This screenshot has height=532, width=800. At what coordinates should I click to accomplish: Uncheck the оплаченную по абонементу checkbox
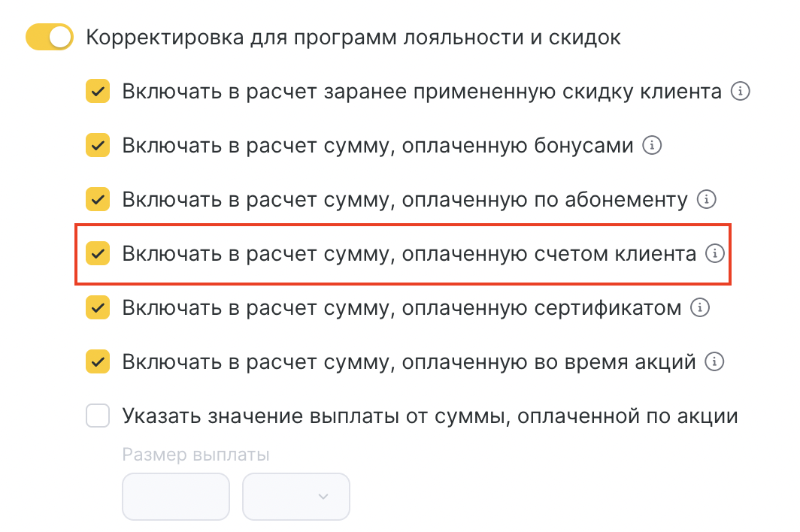(98, 200)
